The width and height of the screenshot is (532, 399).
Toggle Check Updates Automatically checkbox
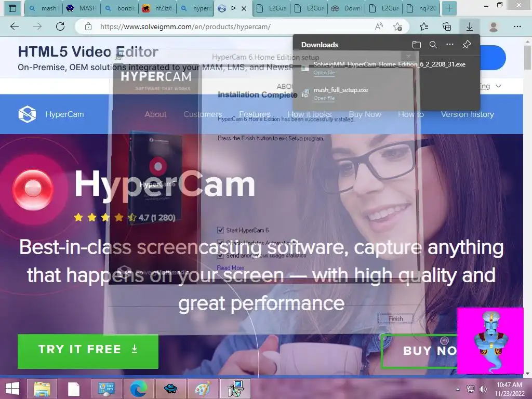pyautogui.click(x=220, y=243)
